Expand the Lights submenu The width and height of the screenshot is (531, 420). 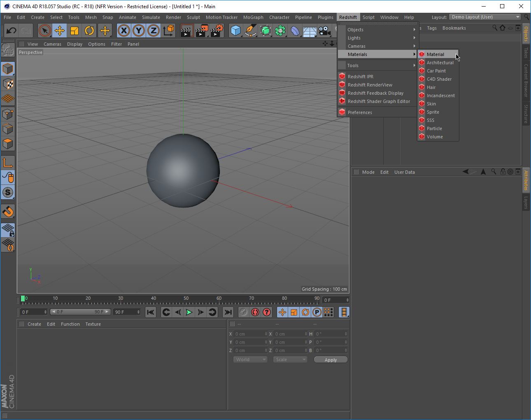pos(377,38)
